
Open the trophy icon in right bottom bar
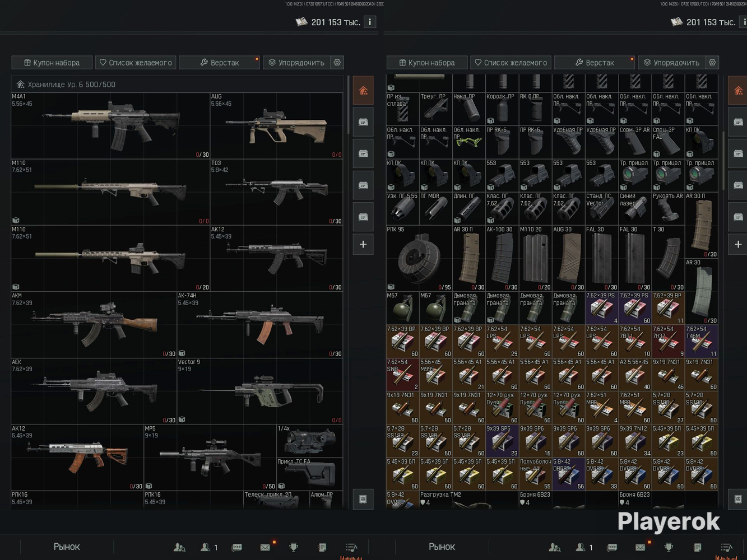click(669, 547)
